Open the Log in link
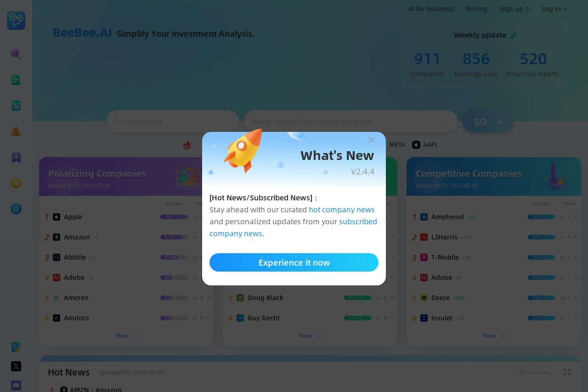This screenshot has width=588, height=392. 554,9
